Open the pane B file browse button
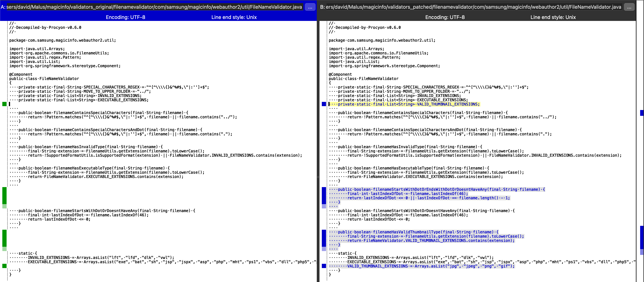The height and width of the screenshot is (282, 644). [629, 7]
